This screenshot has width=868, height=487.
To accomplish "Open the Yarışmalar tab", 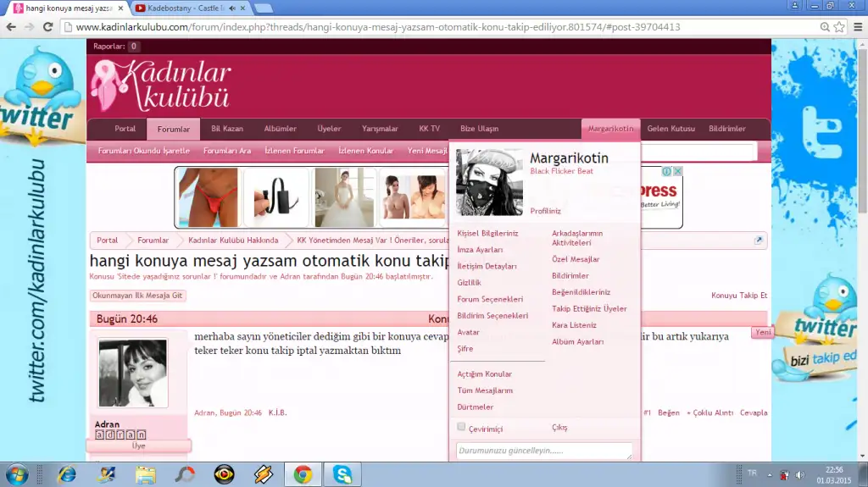I will [x=380, y=129].
